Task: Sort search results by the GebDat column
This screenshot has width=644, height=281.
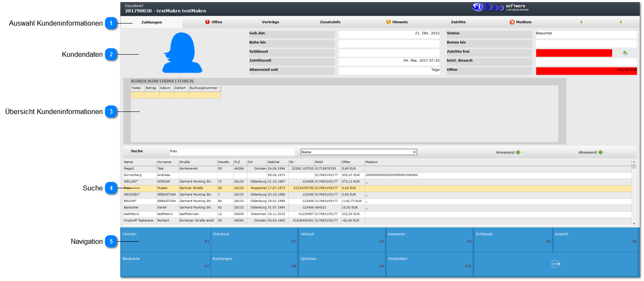Action: 277,162
